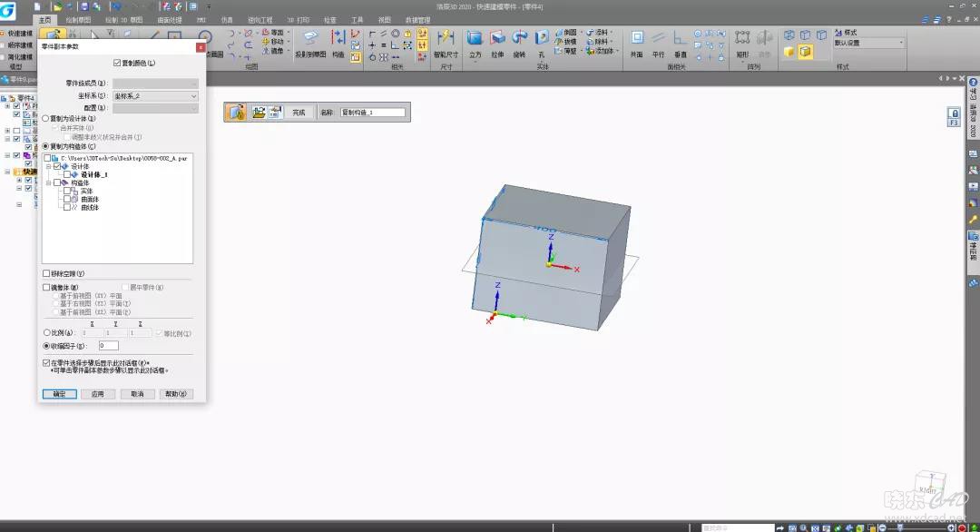
Task: Click the save icon in quick access toolbar
Action: point(83,6)
